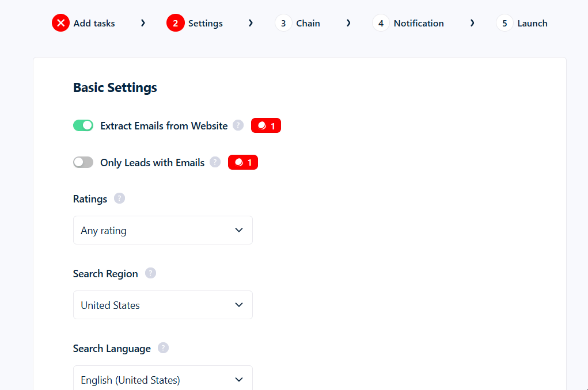Click the chevron arrow after Notification step
Screen dimensions: 588x390
click(472, 23)
